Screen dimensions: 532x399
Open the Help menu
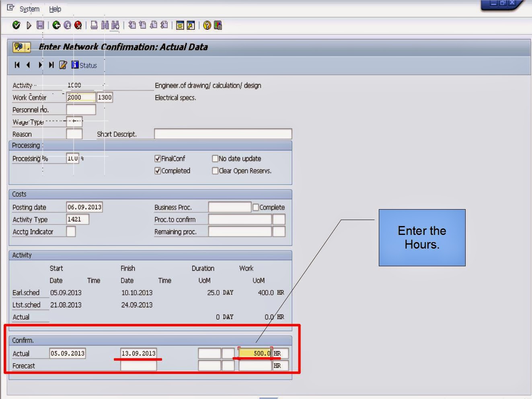[x=55, y=9]
